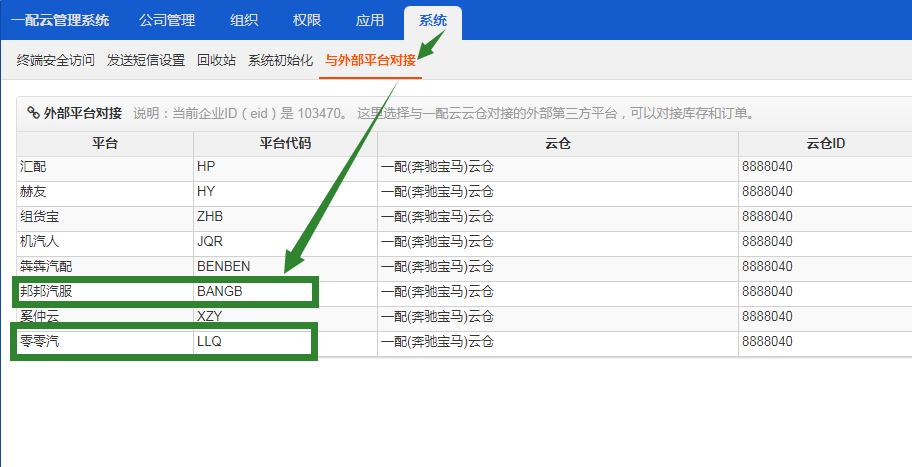Screen dimensions: 912x467
Task: Click the 一配云管理系统 brand title
Action: point(60,20)
